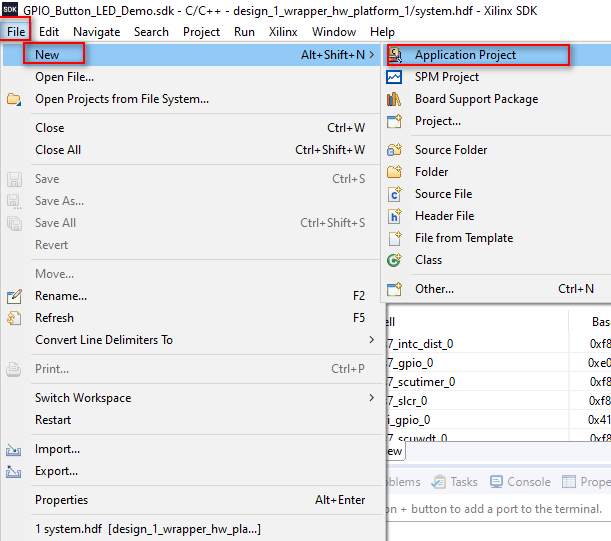Click Properties in the File menu
This screenshot has height=541, width=611.
coord(61,500)
